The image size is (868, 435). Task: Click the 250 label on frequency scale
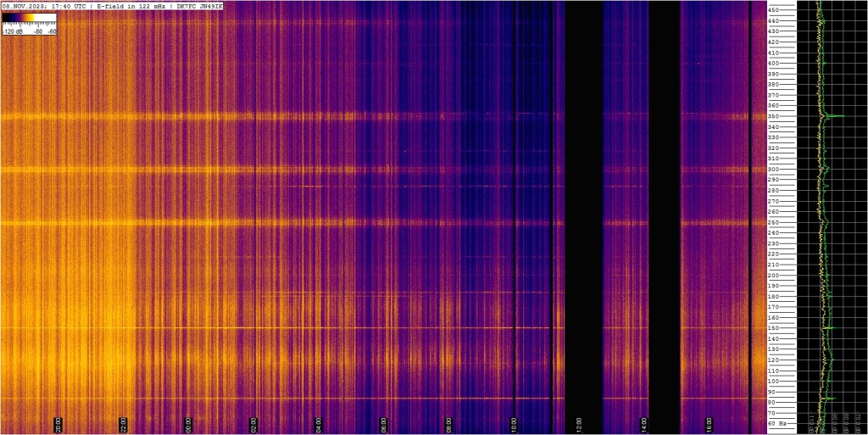(788, 222)
